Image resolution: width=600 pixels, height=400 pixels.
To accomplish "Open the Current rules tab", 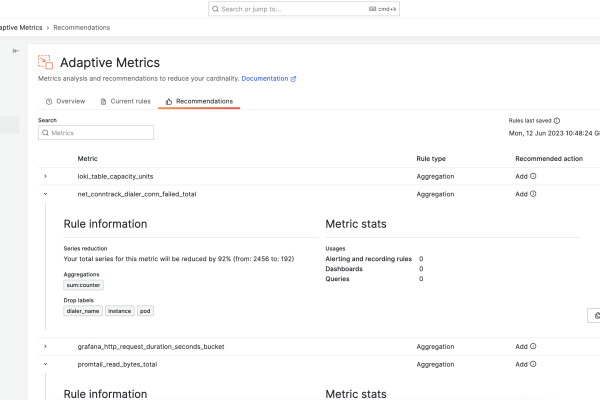I will coord(125,101).
